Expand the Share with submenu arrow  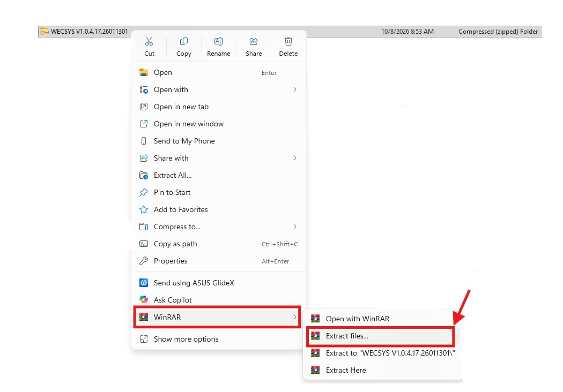click(x=295, y=158)
